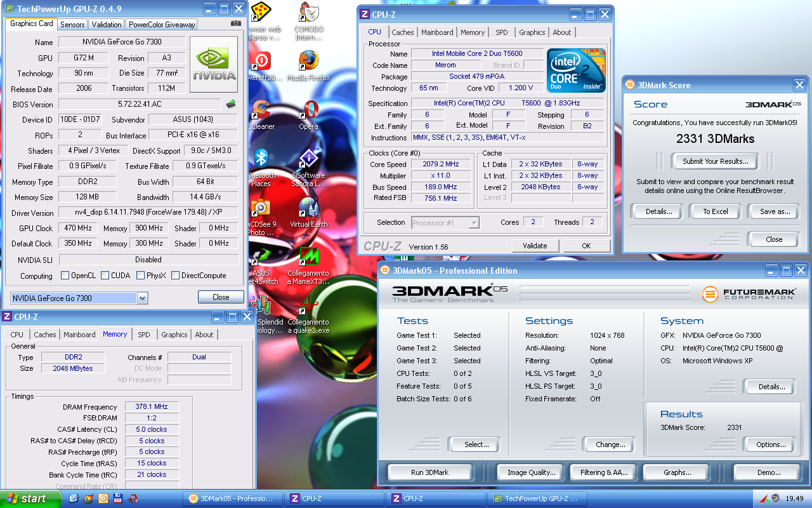812x508 pixels.
Task: Open the Processor #1 selection dropdown
Action: pyautogui.click(x=473, y=222)
